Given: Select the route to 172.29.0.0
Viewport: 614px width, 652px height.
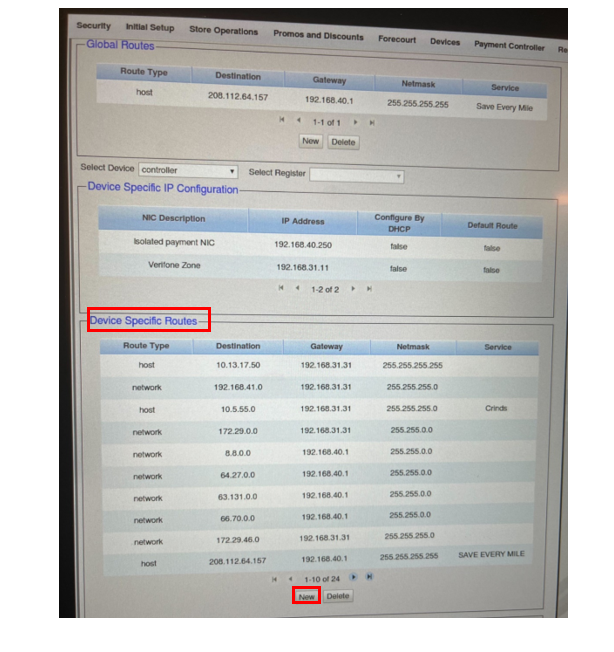Looking at the screenshot, I should [319, 431].
